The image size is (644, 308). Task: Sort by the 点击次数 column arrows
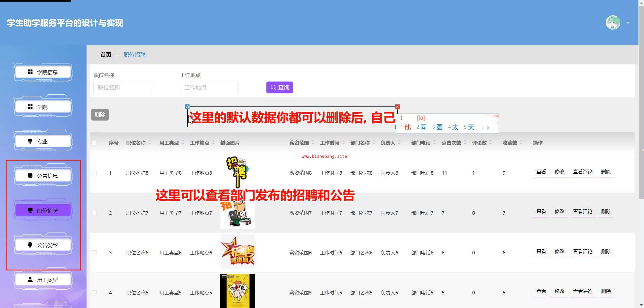465,143
